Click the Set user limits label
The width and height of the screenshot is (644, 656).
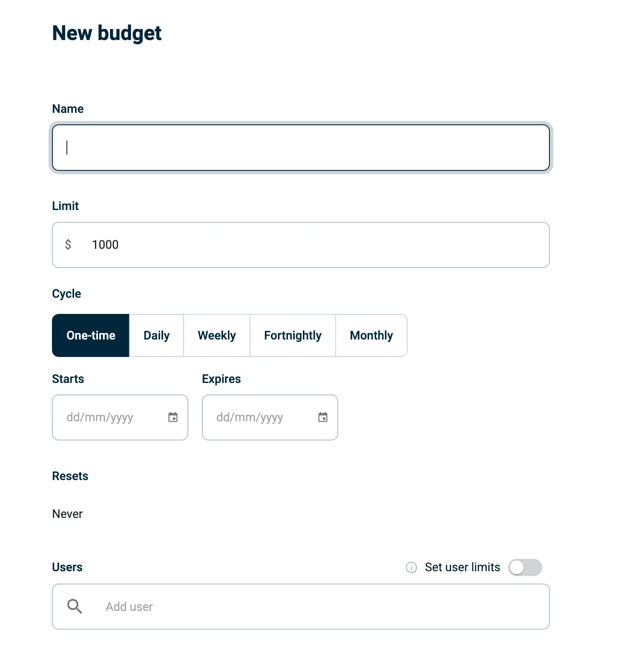point(463,567)
